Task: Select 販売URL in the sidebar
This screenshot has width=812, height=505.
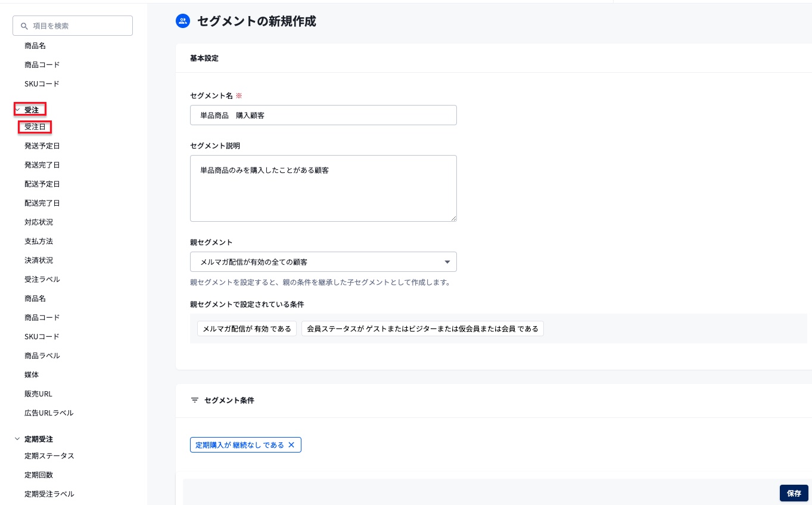Action: [x=39, y=394]
